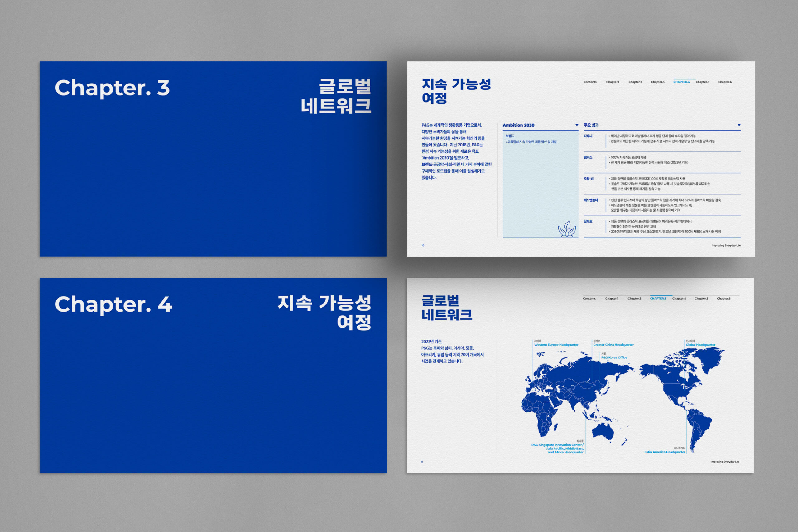Click the light blue 브랜드 panel
Image resolution: width=798 pixels, height=532 pixels.
pos(540,183)
